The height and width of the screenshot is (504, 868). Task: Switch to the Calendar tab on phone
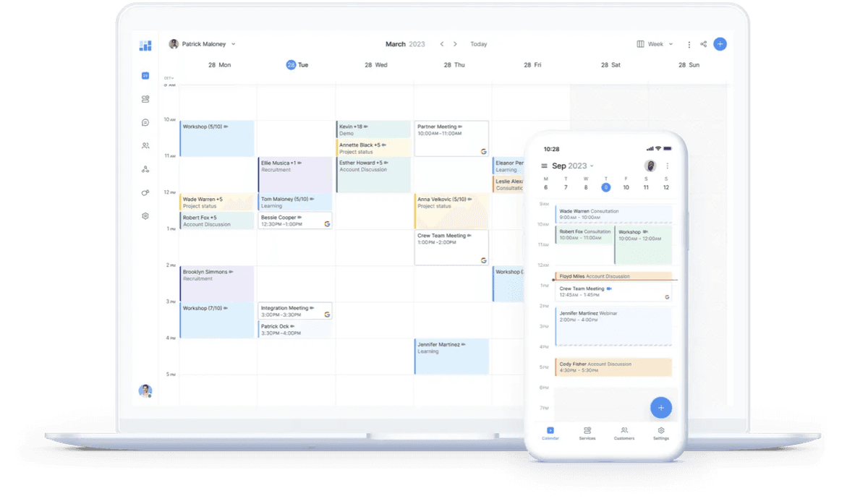point(550,434)
